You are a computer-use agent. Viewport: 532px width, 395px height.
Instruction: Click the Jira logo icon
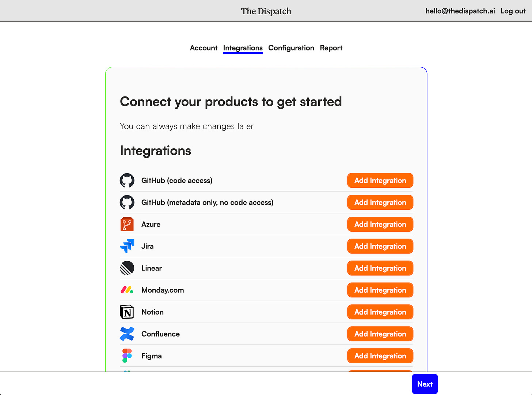coord(127,246)
